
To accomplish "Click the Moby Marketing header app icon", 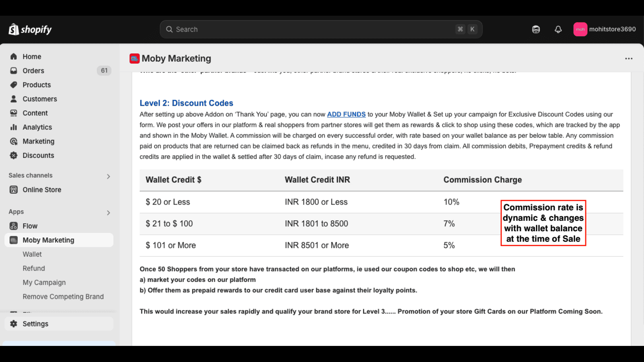I will [134, 59].
